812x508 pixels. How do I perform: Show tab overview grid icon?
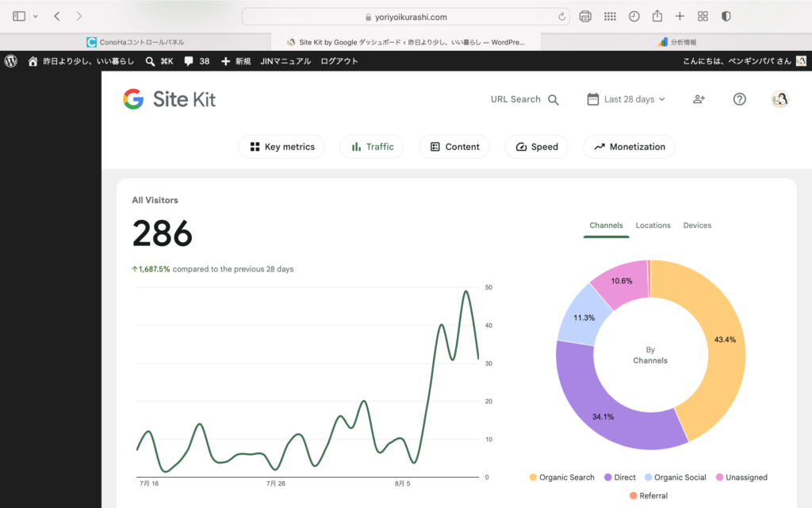703,17
